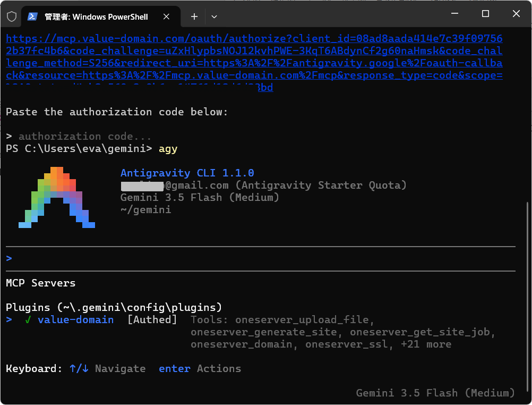Click the Antigravity CLI 1.1.0 title
Viewport: 532px width, 405px height.
187,173
